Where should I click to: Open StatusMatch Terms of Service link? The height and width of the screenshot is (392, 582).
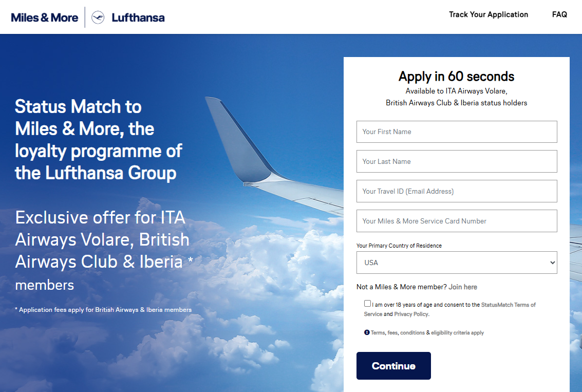(508, 305)
